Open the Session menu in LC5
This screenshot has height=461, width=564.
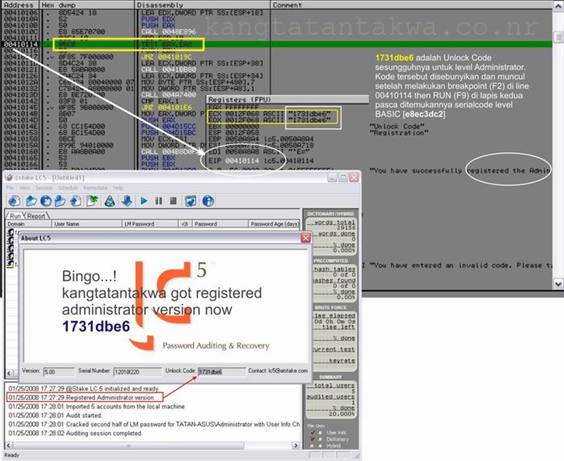[44, 188]
